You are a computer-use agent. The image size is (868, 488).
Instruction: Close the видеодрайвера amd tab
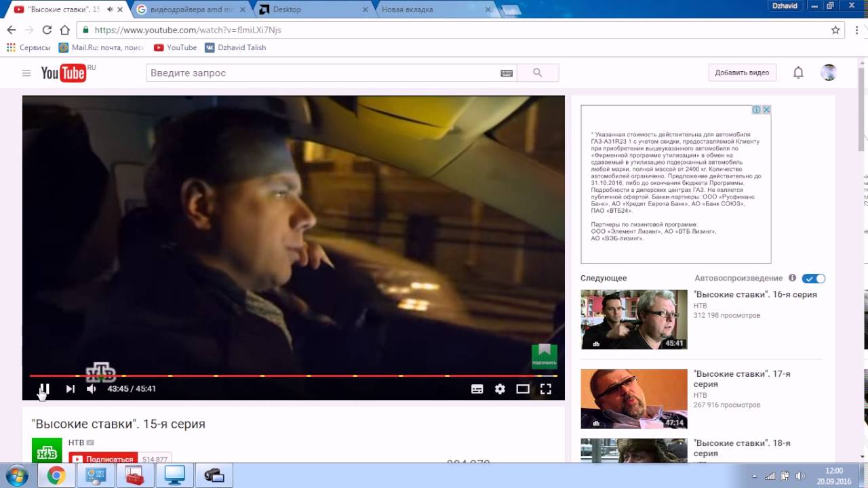tap(243, 9)
